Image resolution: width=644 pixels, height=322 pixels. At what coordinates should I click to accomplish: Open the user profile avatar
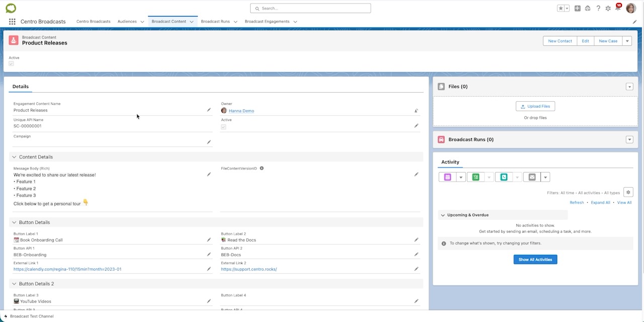coord(631,8)
